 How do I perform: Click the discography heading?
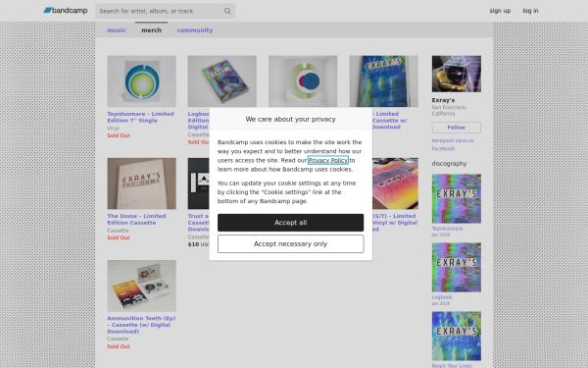pos(449,164)
